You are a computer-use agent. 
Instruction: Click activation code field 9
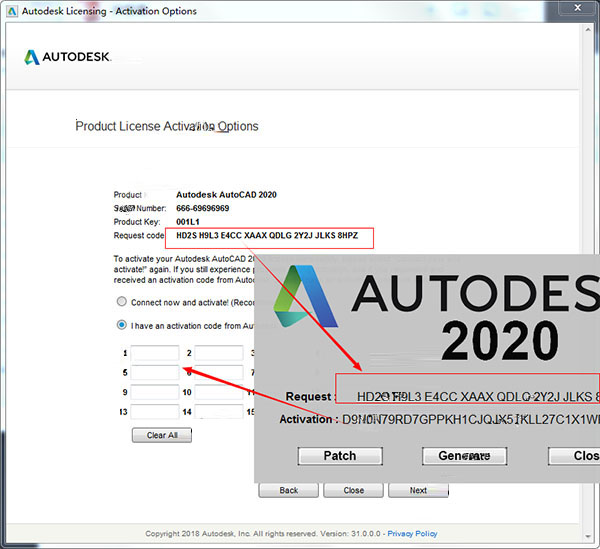tap(155, 392)
